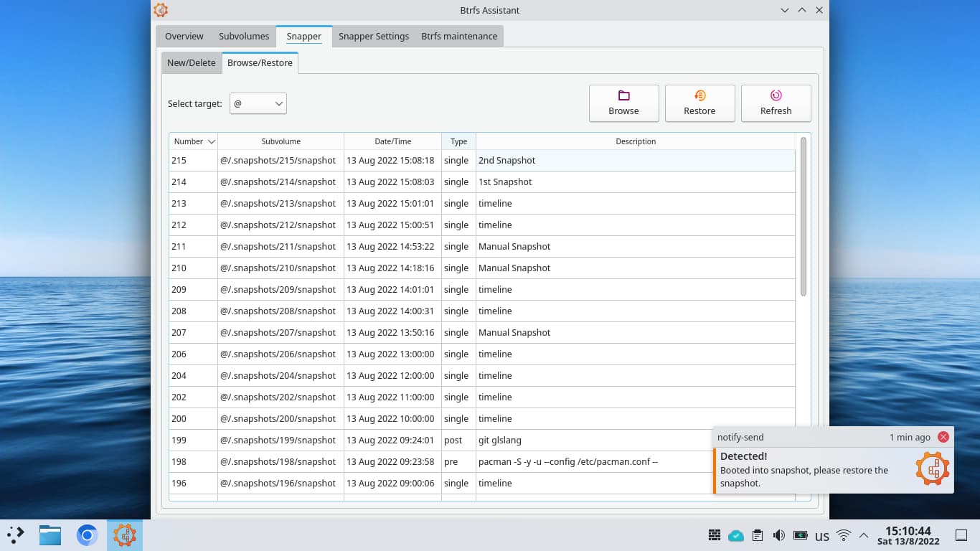Viewport: 980px width, 551px height.
Task: Select Manual Snapshot description in row 207
Action: 514,332
